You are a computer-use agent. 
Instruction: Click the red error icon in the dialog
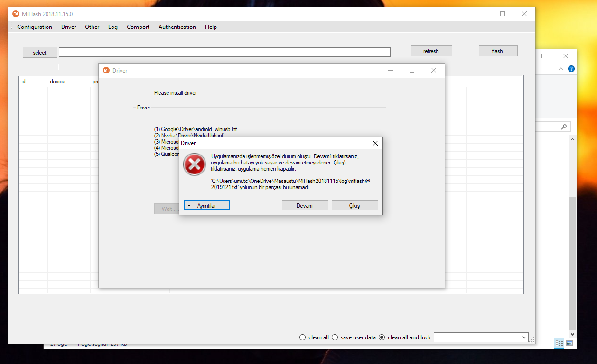click(195, 164)
